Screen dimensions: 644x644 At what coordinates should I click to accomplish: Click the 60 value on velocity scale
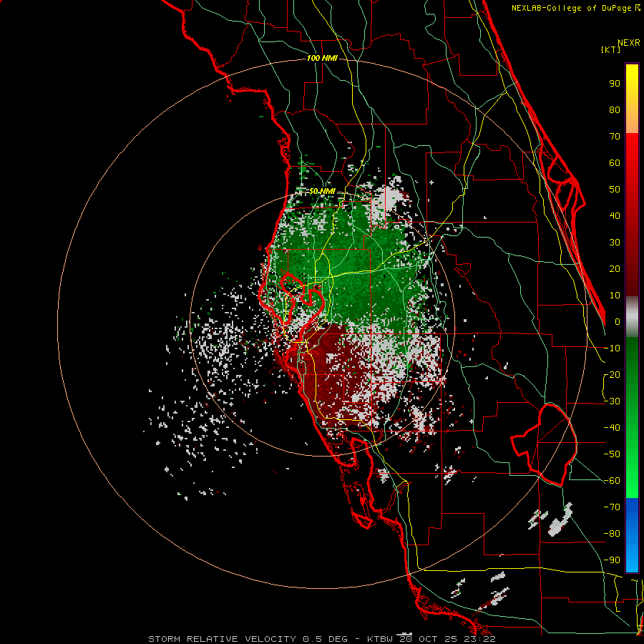click(x=615, y=162)
